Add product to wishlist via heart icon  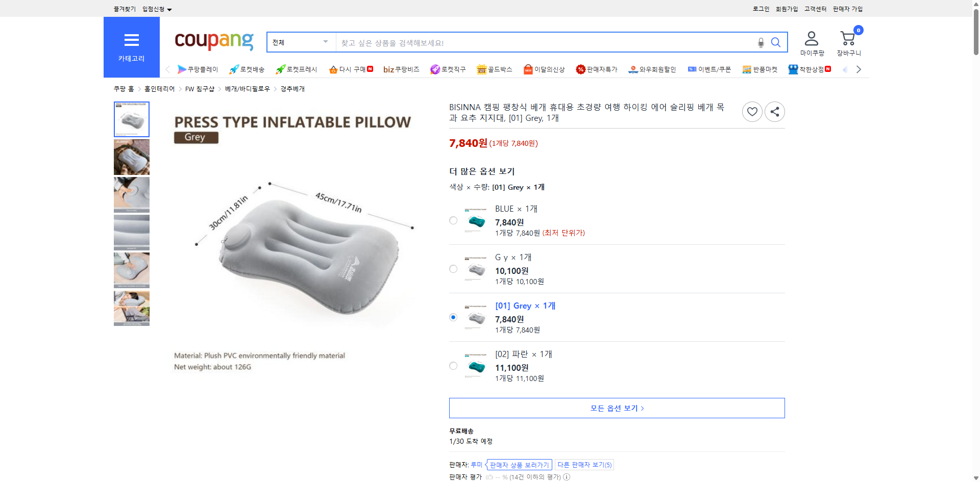coord(752,111)
